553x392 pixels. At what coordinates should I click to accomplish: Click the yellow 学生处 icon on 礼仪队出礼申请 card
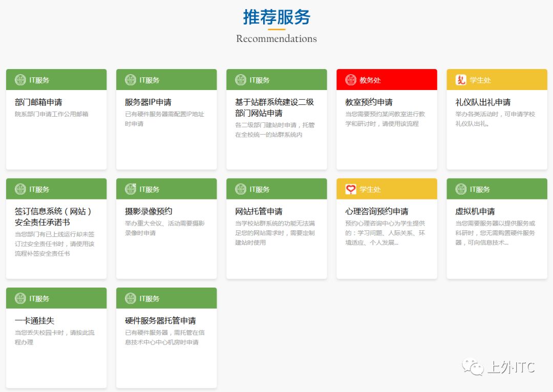461,79
